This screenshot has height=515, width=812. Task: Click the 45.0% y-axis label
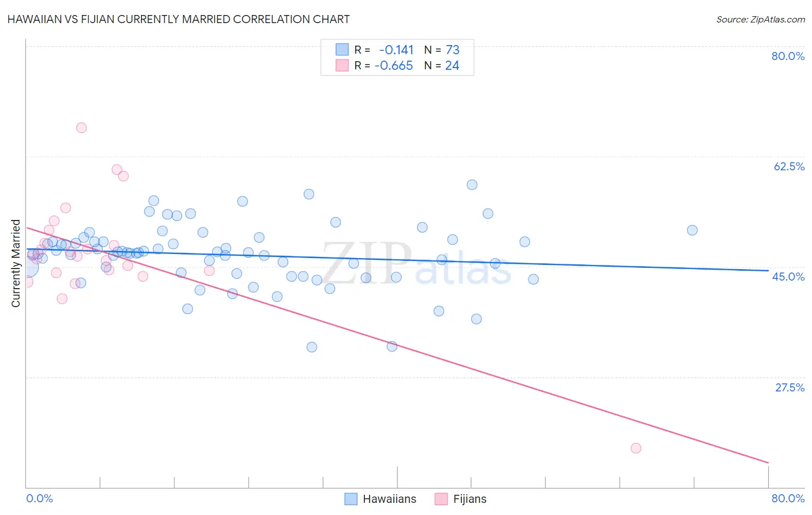pyautogui.click(x=788, y=277)
